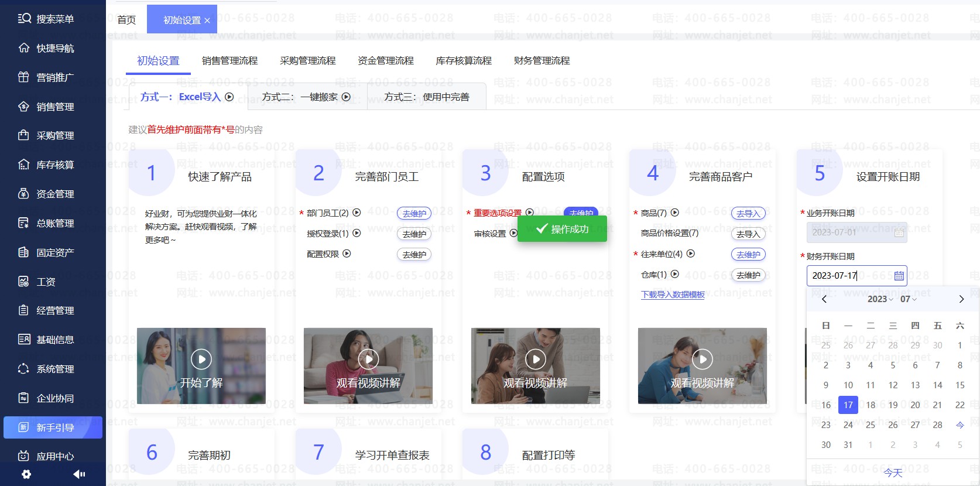Click the settings gear icon in sidebar bottom
The width and height of the screenshot is (980, 486).
point(26,474)
